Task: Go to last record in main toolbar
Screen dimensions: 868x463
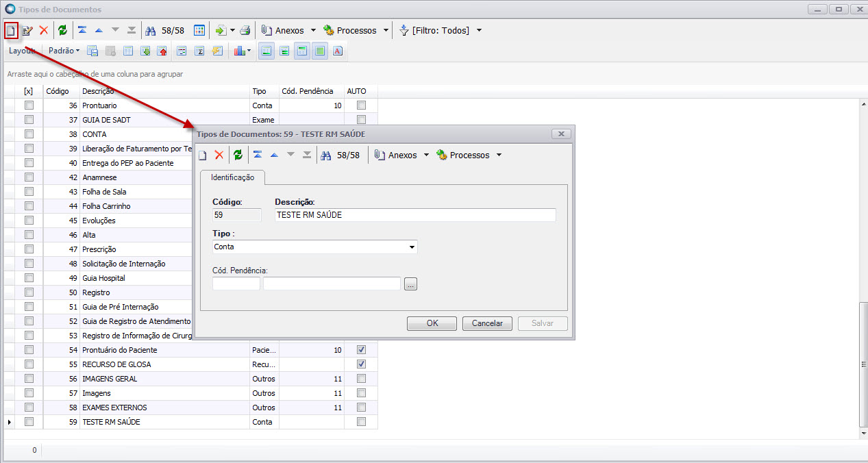Action: pyautogui.click(x=132, y=31)
